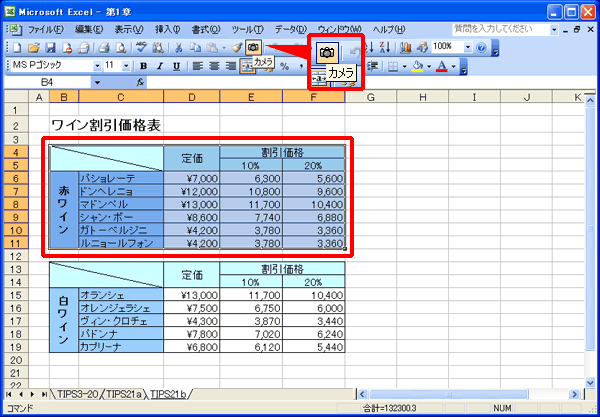The height and width of the screenshot is (417, 600).
Task: Click the Drawing toolbar icon
Action: point(422,47)
